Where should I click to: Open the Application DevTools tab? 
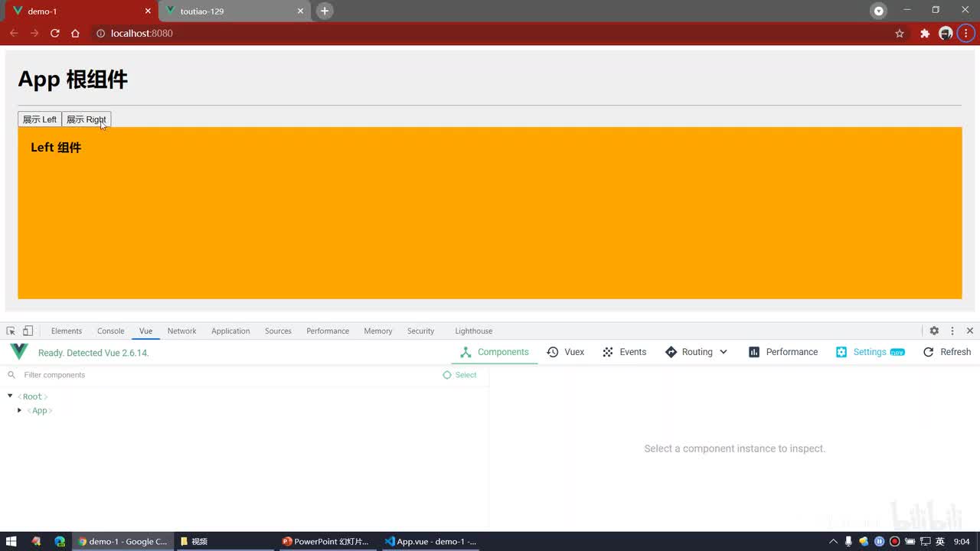[x=230, y=331]
